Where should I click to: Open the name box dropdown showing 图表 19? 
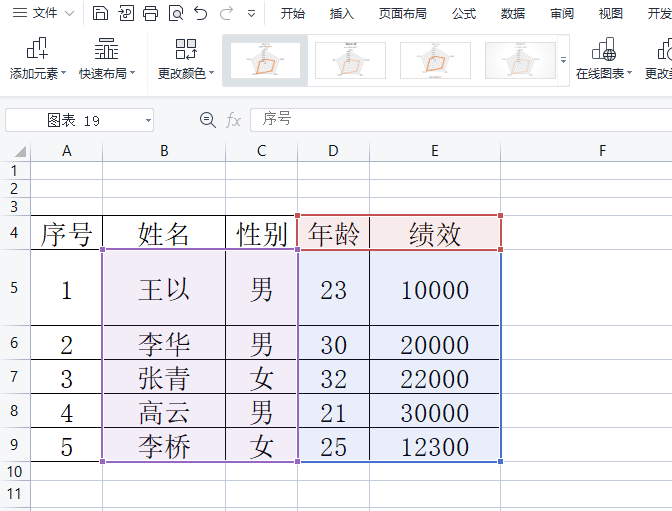point(148,120)
